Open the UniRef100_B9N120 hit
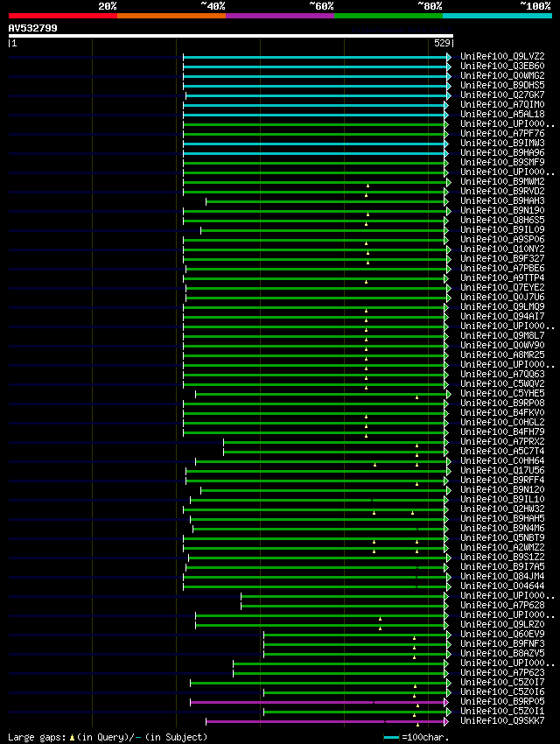 click(x=502, y=489)
